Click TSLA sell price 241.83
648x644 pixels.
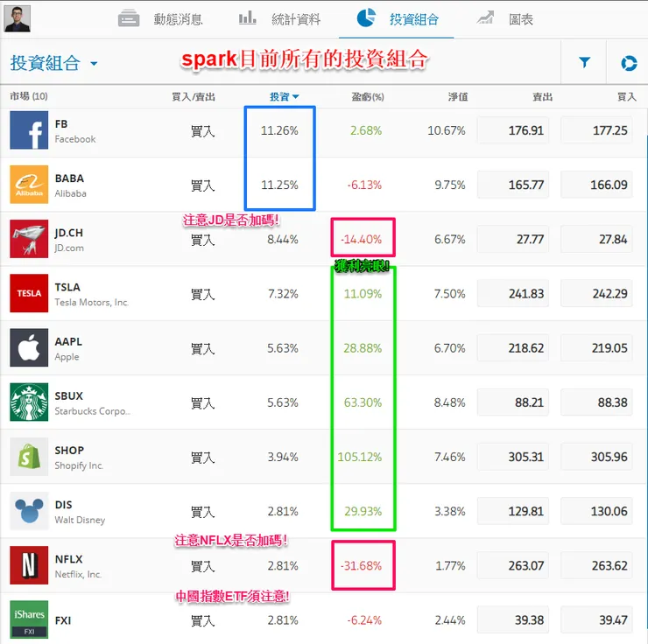pyautogui.click(x=513, y=293)
